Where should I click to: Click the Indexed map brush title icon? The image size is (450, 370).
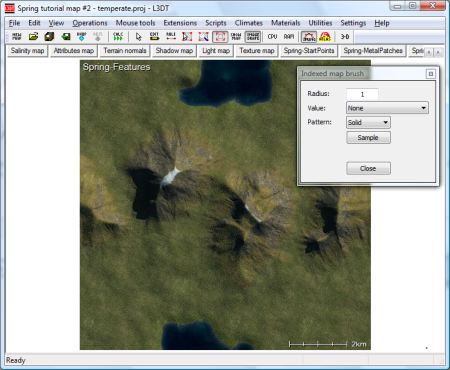431,74
